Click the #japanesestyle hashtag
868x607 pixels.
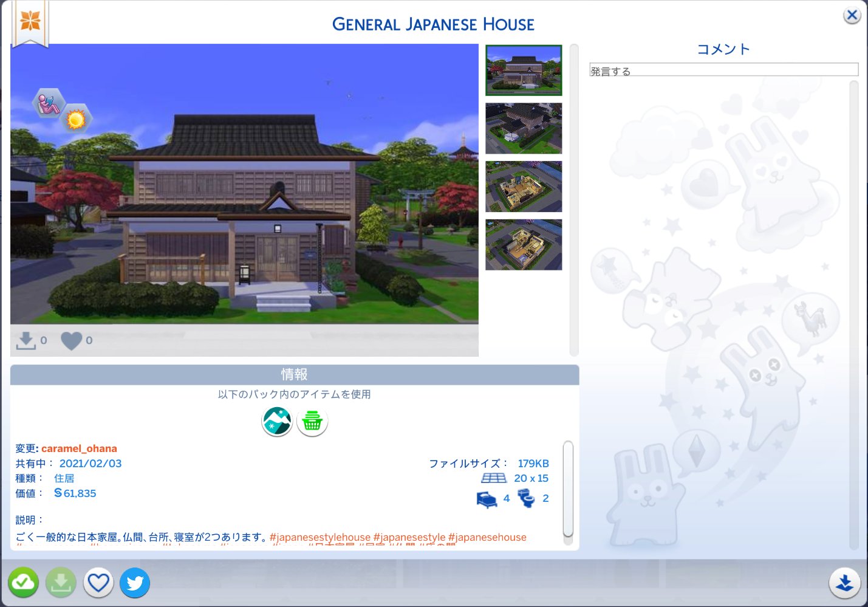[409, 537]
